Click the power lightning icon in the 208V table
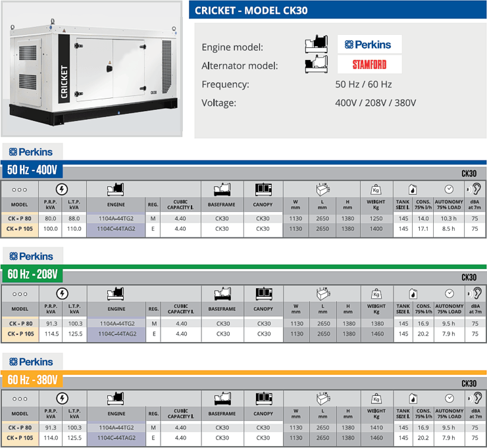 click(x=62, y=293)
